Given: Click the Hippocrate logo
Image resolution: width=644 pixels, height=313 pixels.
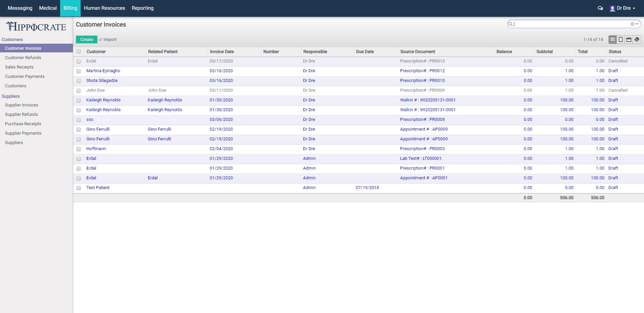Looking at the screenshot, I should click(36, 27).
